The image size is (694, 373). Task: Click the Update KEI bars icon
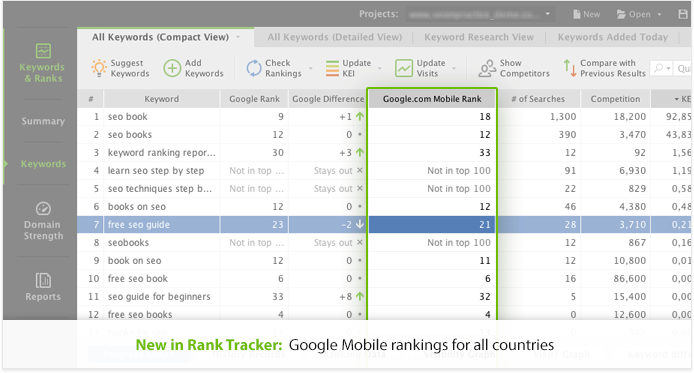(x=332, y=68)
